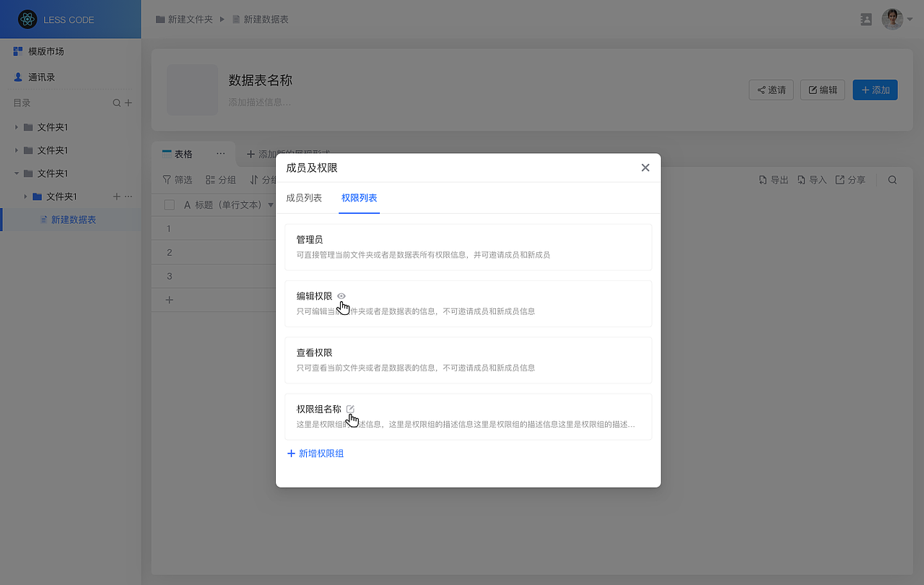Click the edit pencil next to 权限组名称
Screen dimensions: 924x585
[350, 408]
